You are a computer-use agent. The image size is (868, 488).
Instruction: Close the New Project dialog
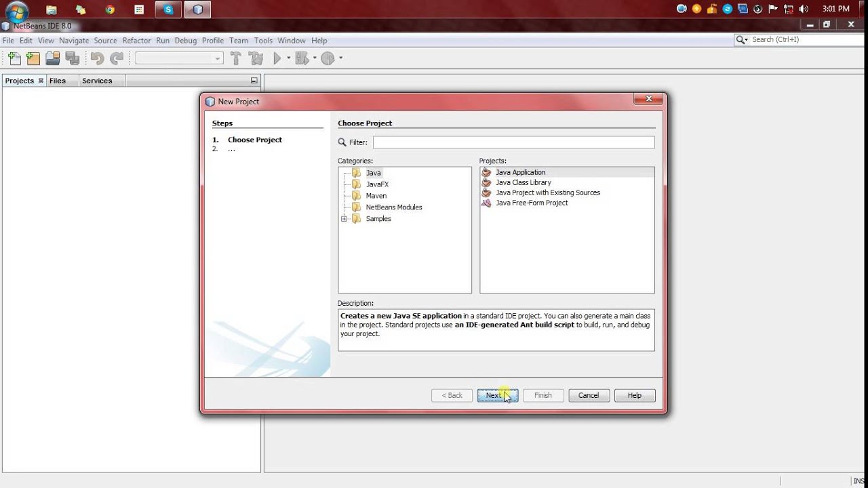(649, 99)
